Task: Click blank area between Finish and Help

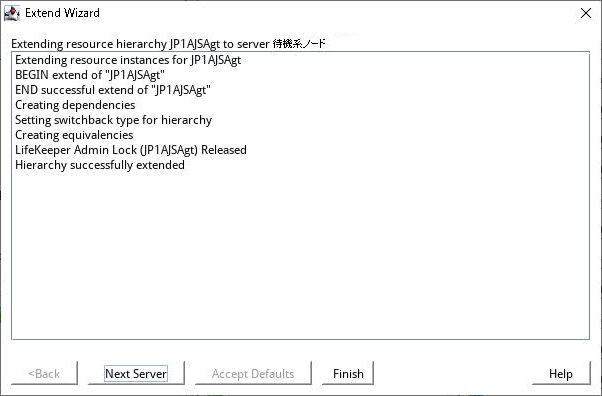Action: pyautogui.click(x=453, y=373)
